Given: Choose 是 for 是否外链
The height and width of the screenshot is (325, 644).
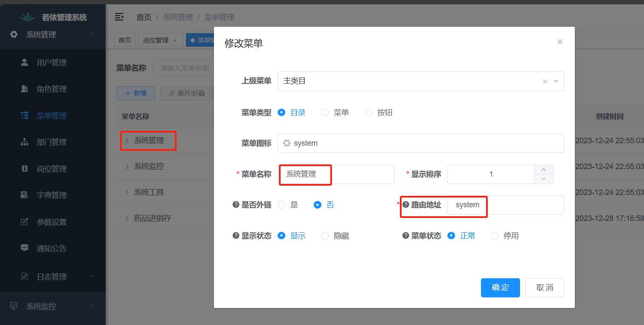Looking at the screenshot, I should 281,205.
